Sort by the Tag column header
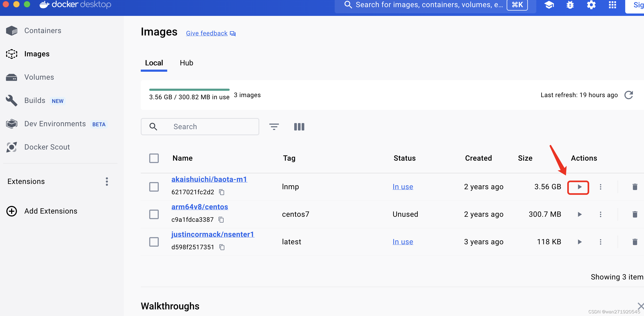644x316 pixels. (x=289, y=158)
